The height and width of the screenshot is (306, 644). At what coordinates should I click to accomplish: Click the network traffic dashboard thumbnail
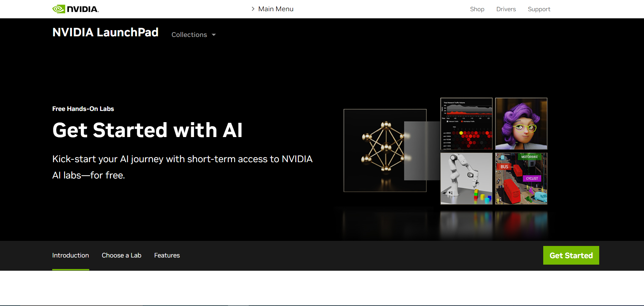tap(466, 123)
